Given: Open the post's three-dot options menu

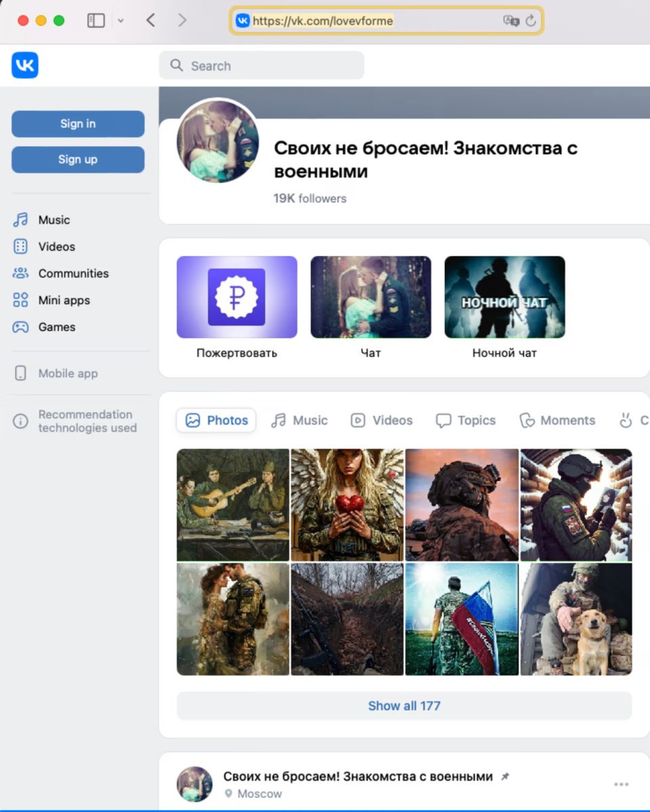Looking at the screenshot, I should pos(621,784).
